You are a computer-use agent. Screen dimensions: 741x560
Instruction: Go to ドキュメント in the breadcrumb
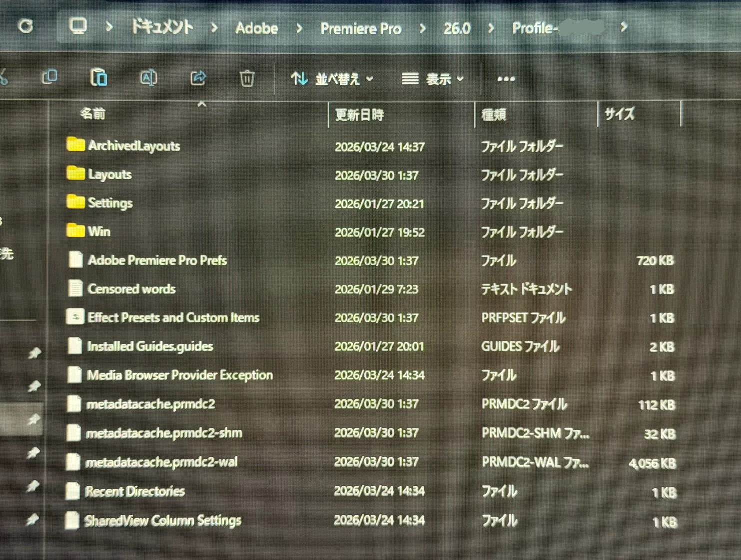point(162,27)
